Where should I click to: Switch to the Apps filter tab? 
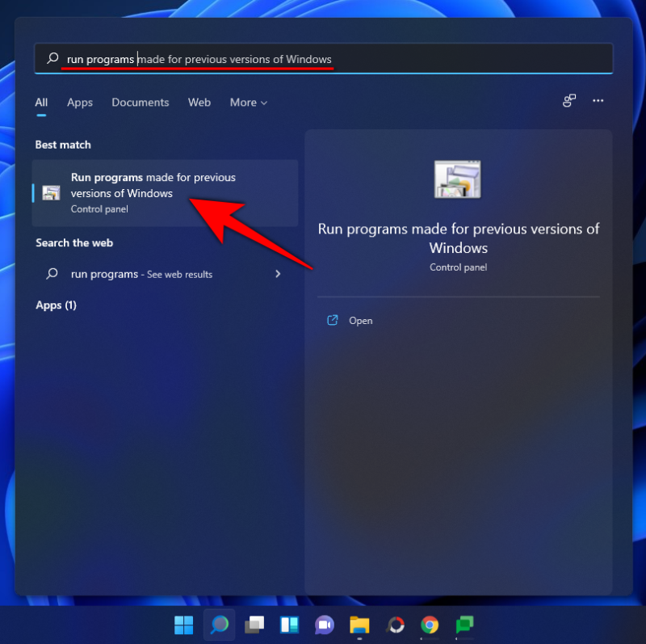pos(80,103)
